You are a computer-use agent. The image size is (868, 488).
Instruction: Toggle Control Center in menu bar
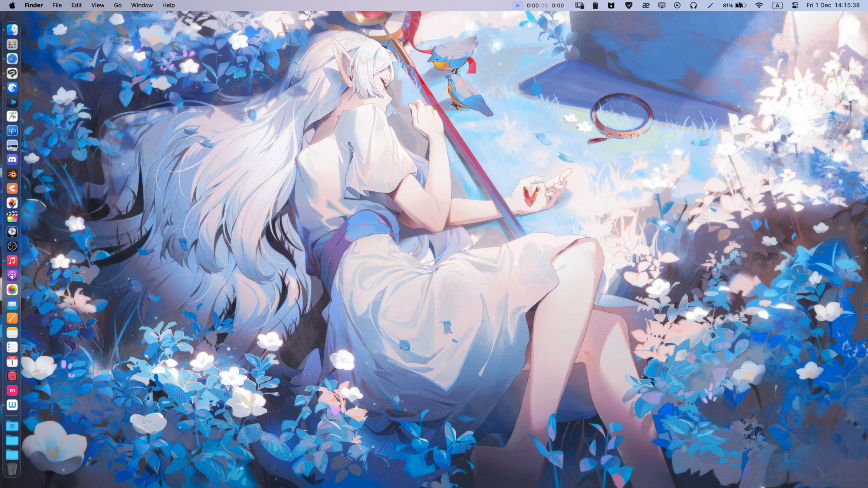(x=795, y=5)
